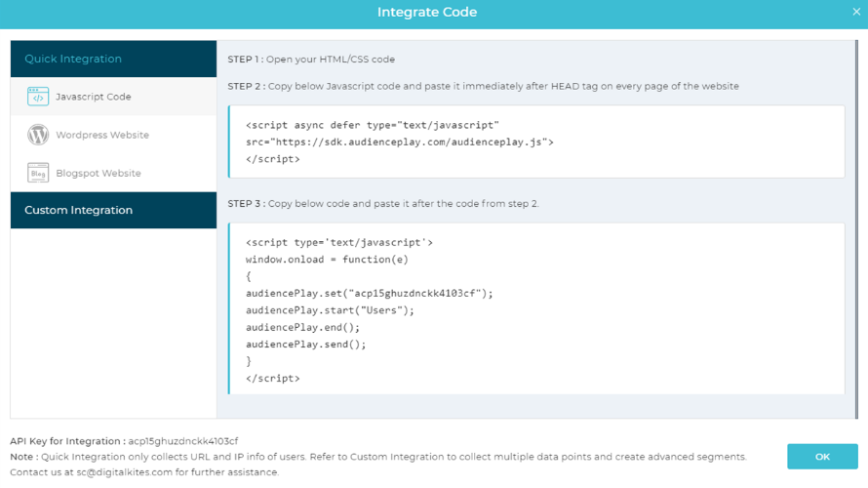Click the API key value acp15ghuzdnckk4103cf

(x=183, y=441)
